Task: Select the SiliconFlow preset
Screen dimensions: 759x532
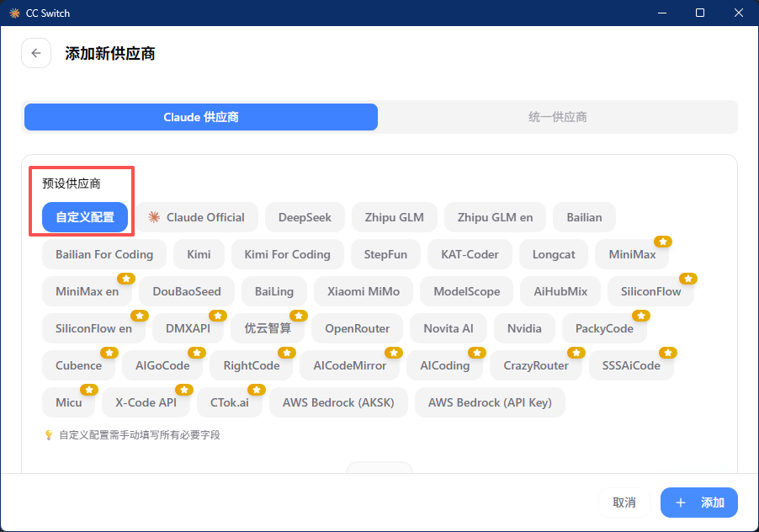Action: point(650,291)
